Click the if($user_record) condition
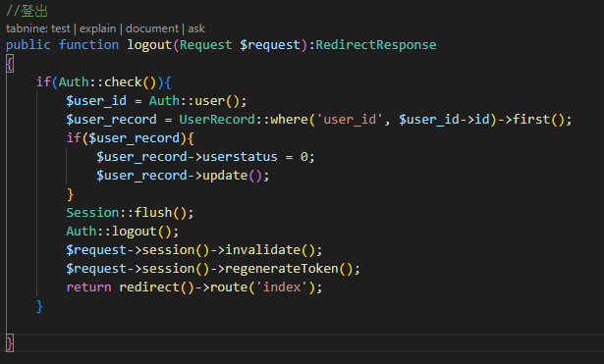 131,138
